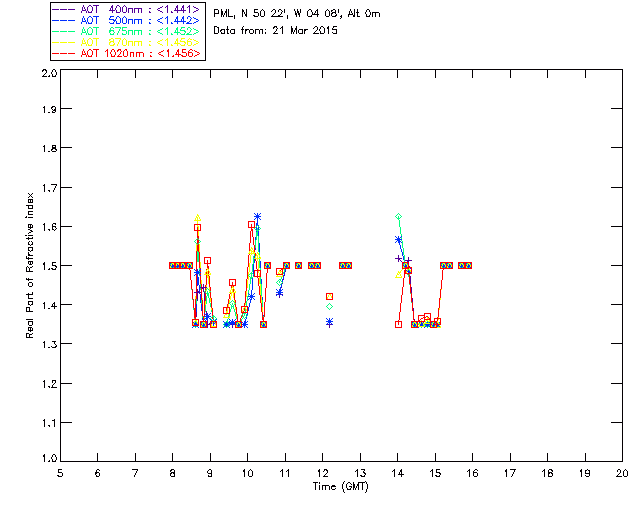Click the time axis tick label '6'
The image size is (640, 512).
point(98,473)
